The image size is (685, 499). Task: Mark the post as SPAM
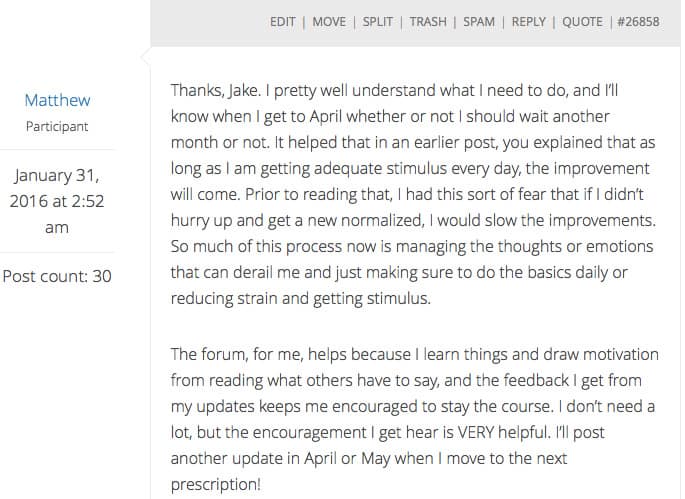(x=479, y=22)
